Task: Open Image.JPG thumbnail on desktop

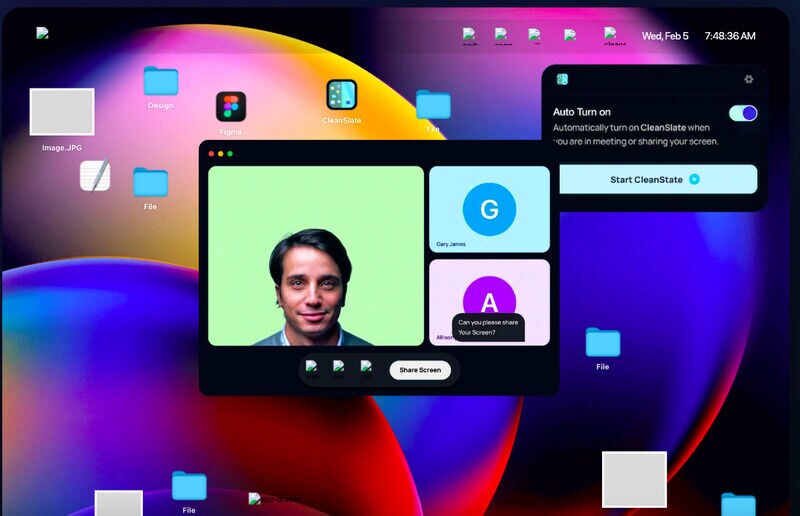Action: click(62, 112)
